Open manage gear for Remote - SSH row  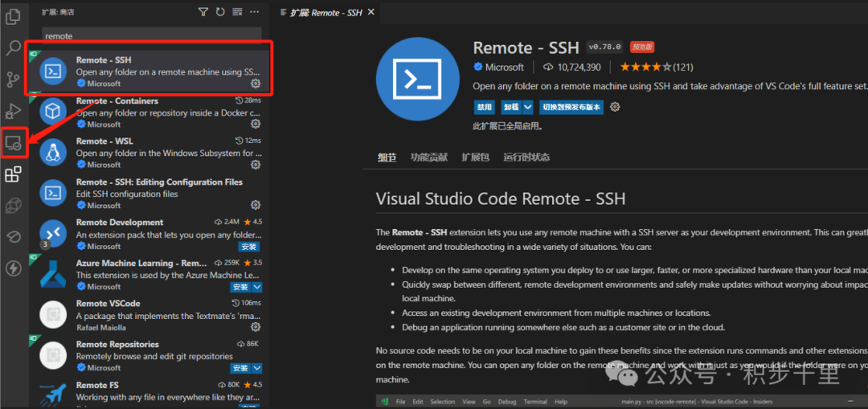pyautogui.click(x=256, y=84)
